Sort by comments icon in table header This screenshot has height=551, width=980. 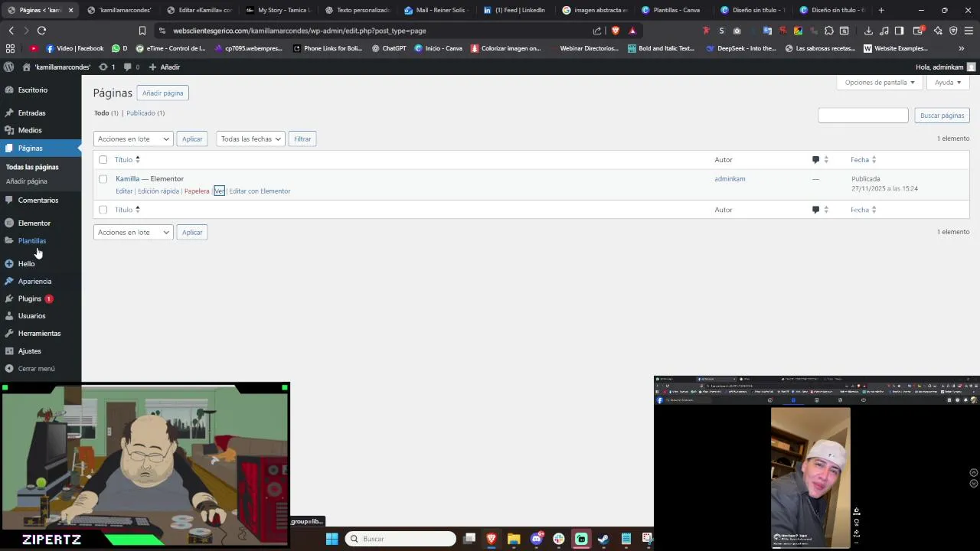[x=820, y=159]
